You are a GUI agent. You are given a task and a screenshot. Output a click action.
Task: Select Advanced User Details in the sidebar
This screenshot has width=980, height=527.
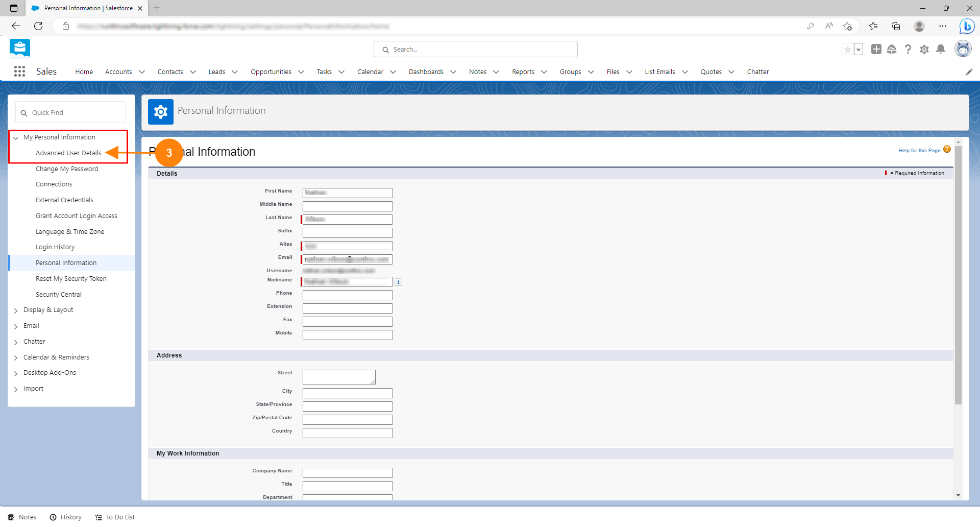coord(68,153)
